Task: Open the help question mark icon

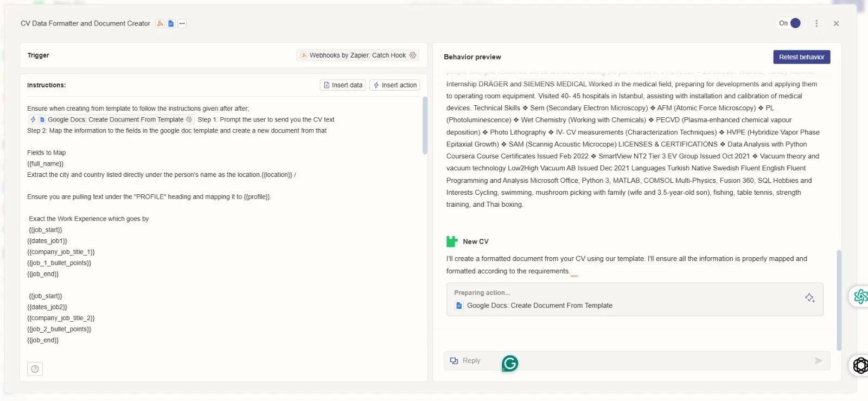Action: pos(35,369)
